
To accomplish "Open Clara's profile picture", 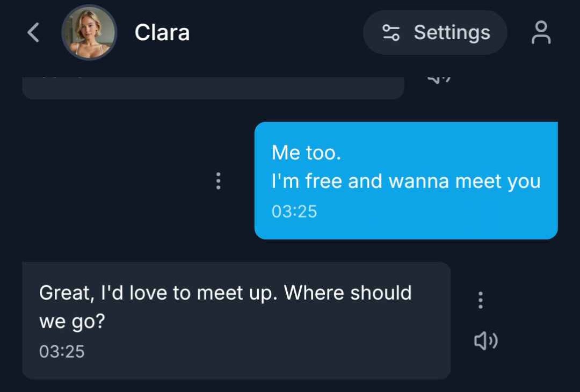I will click(89, 33).
